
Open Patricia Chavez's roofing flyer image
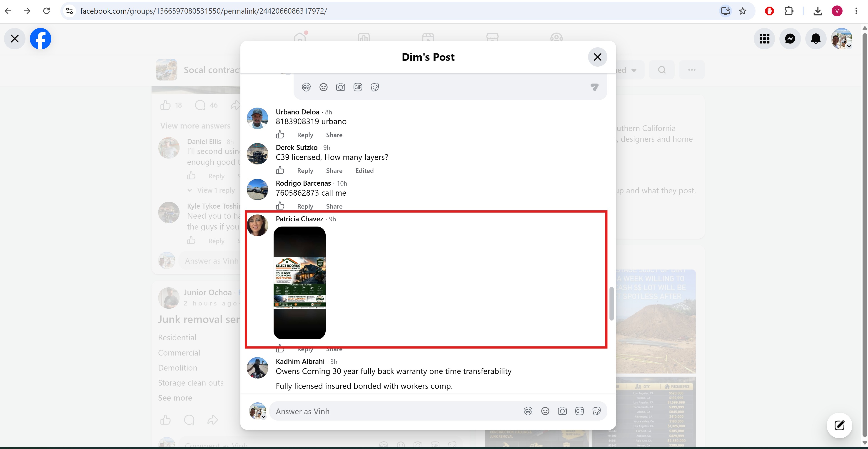pyautogui.click(x=299, y=283)
